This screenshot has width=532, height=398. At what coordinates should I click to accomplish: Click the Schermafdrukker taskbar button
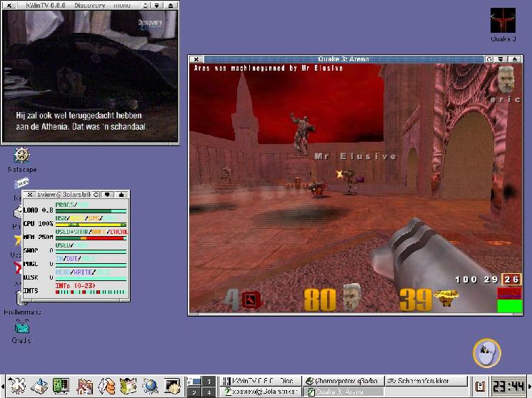425,381
